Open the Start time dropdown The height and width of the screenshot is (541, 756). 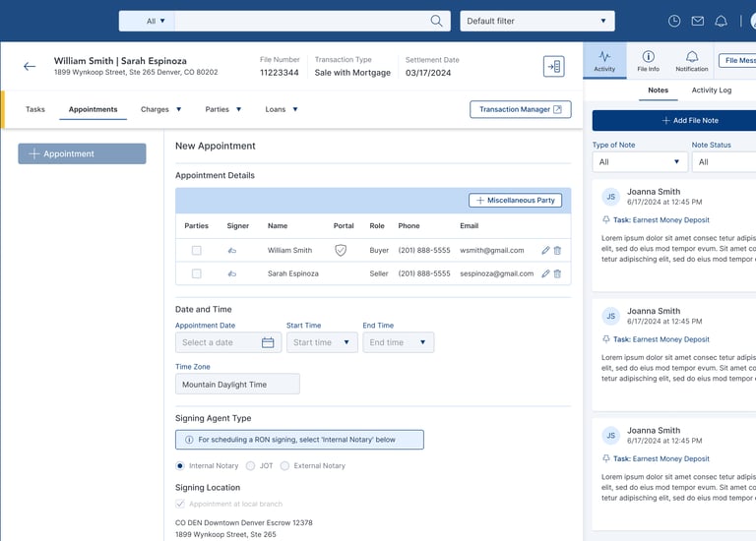click(322, 342)
